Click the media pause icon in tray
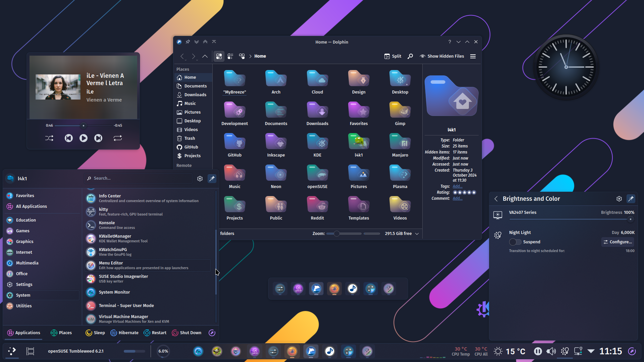This screenshot has width=644, height=362. pyautogui.click(x=538, y=351)
